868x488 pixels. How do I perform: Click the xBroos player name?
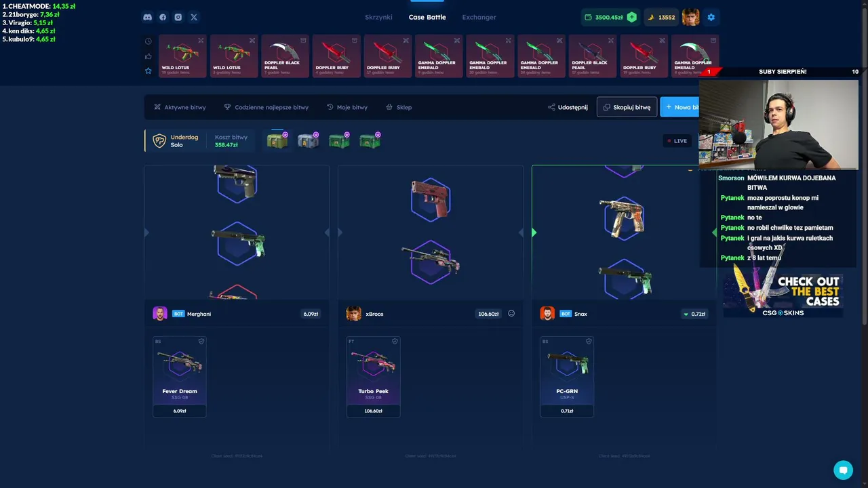coord(375,314)
